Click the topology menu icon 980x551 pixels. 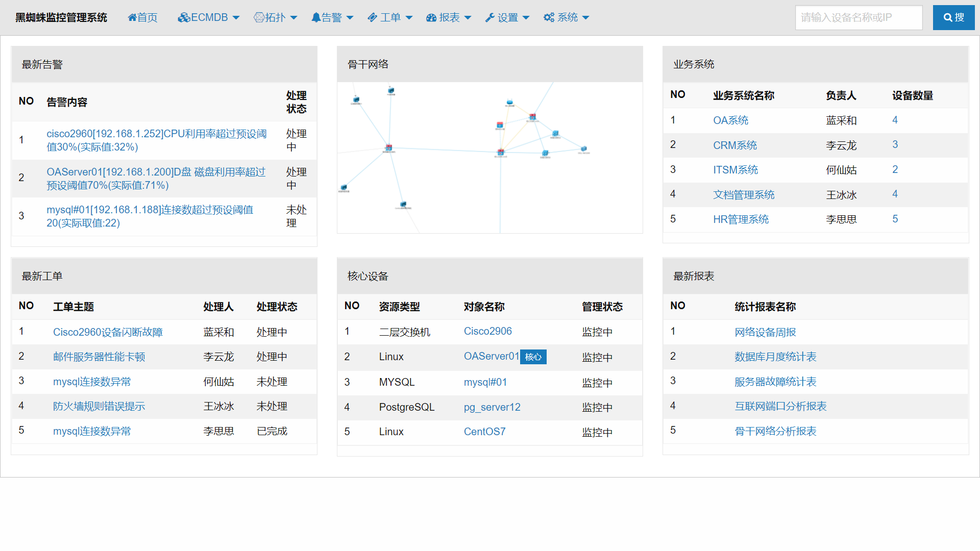click(x=259, y=17)
